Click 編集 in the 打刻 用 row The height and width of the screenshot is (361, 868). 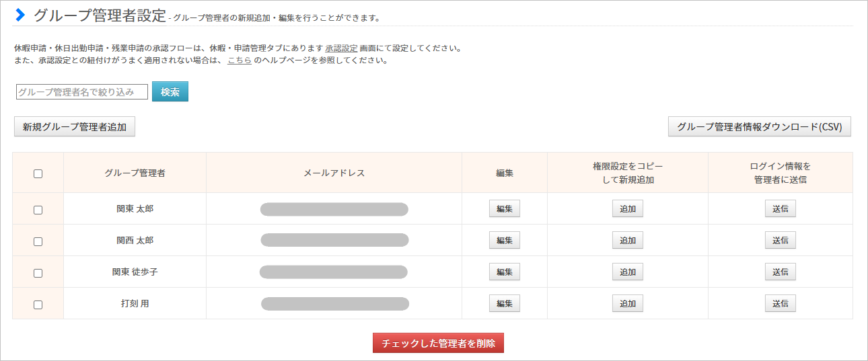[505, 304]
